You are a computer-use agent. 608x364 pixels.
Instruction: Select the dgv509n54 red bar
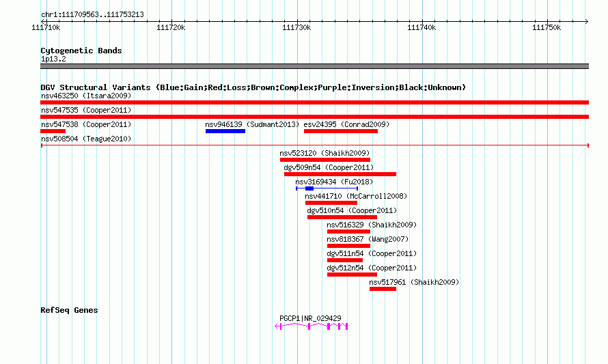[x=340, y=174]
